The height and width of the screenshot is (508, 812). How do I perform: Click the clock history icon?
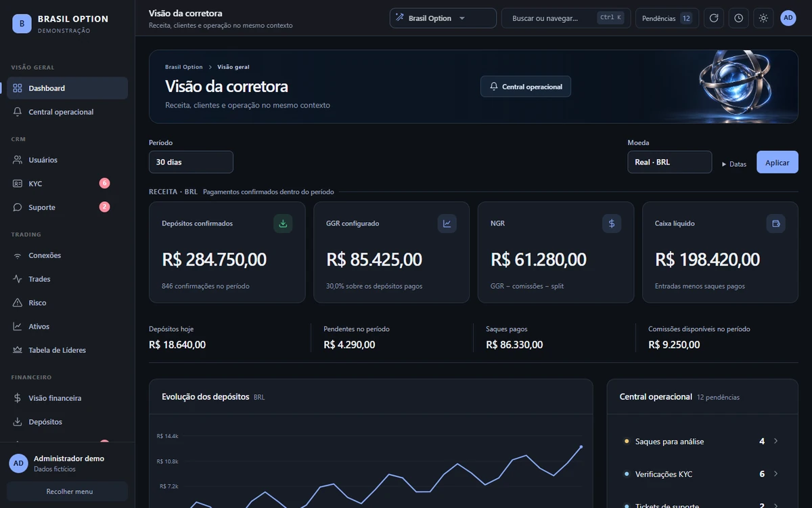point(738,18)
